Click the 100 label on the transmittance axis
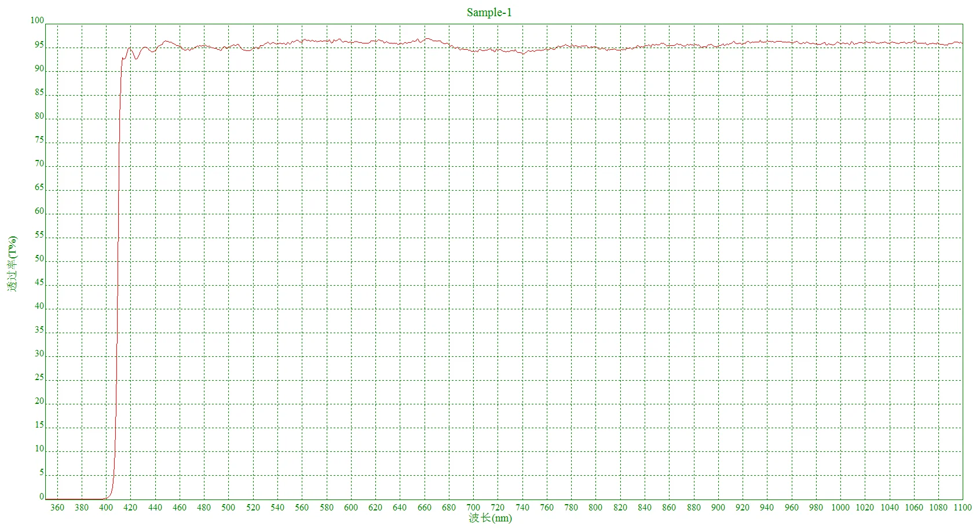The width and height of the screenshot is (980, 529). (37, 20)
